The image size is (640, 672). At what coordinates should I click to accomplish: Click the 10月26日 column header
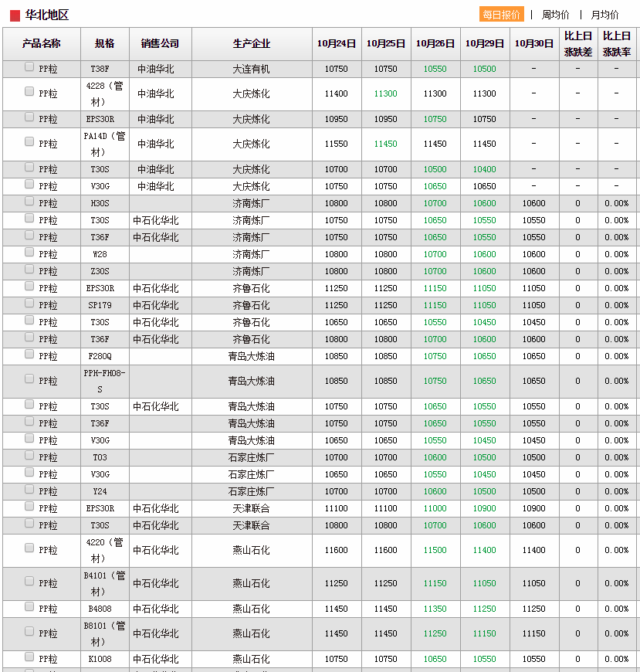tap(435, 44)
